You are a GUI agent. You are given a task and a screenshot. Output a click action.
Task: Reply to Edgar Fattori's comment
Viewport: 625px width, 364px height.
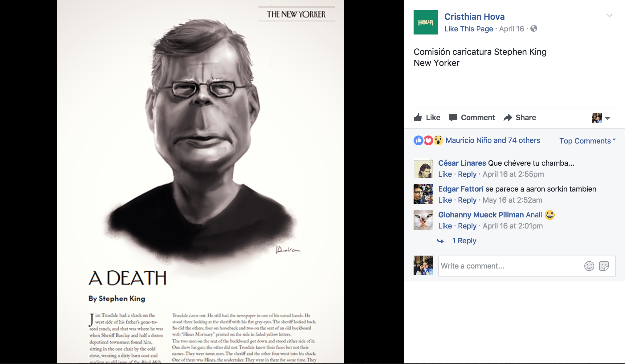(467, 200)
